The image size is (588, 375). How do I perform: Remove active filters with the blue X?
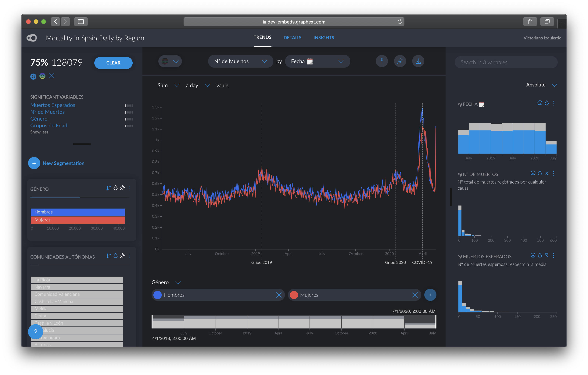click(x=52, y=76)
